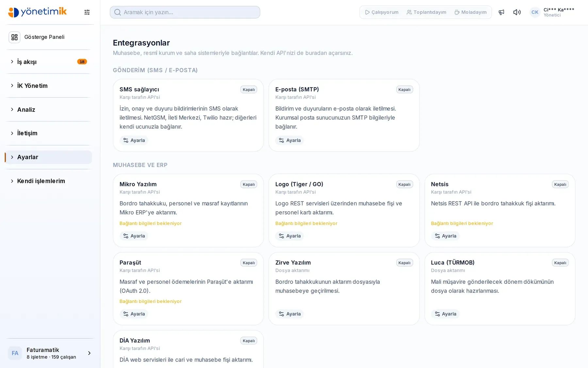
Task: Expand the İletişim menu
Action: click(x=48, y=133)
